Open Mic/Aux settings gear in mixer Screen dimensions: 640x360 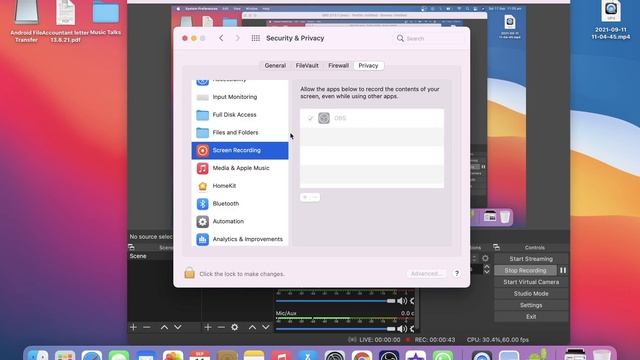(412, 329)
